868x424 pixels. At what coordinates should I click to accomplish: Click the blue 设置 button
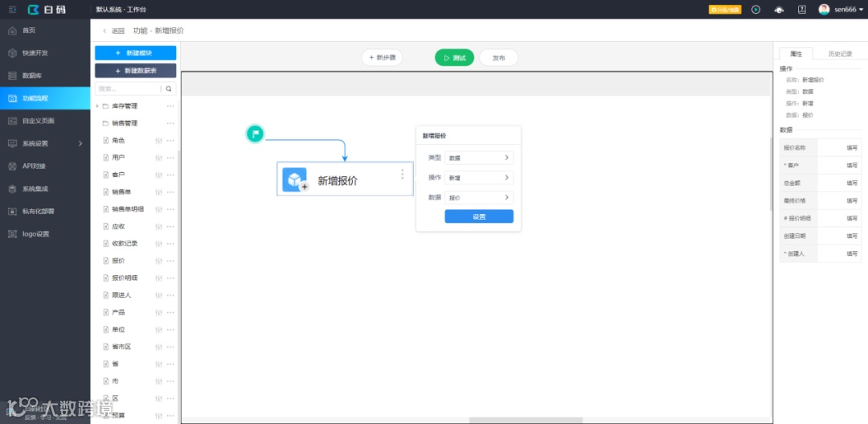pos(479,216)
